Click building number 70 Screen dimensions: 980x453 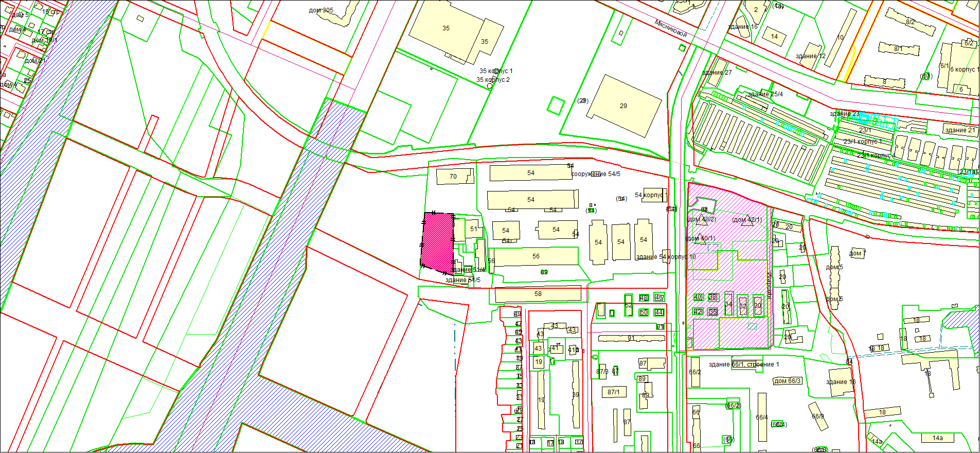[x=453, y=177]
